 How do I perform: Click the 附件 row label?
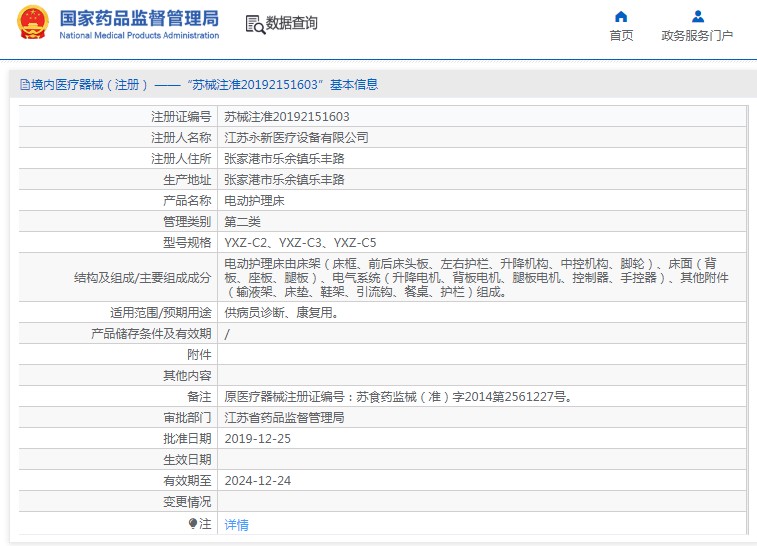199,355
